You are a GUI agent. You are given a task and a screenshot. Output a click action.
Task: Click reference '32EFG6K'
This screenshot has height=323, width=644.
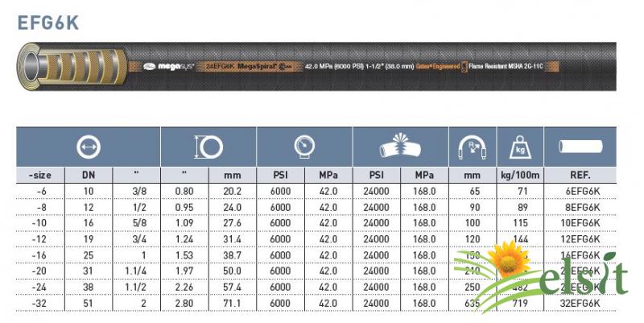(580, 304)
